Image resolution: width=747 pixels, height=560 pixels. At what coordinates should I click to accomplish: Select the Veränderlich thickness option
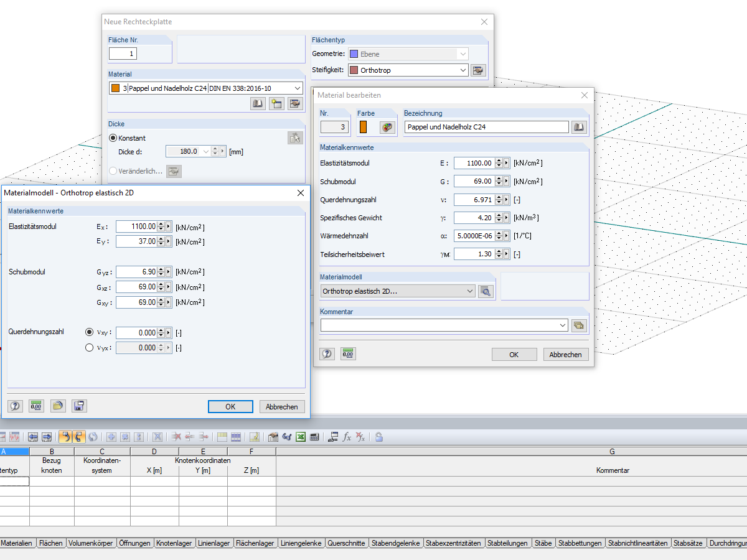coord(113,171)
